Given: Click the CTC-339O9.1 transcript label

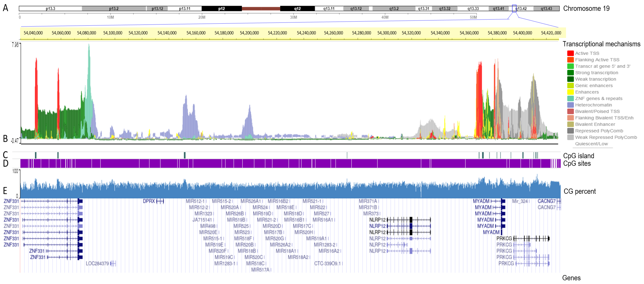Looking at the screenshot, I should point(328,264).
